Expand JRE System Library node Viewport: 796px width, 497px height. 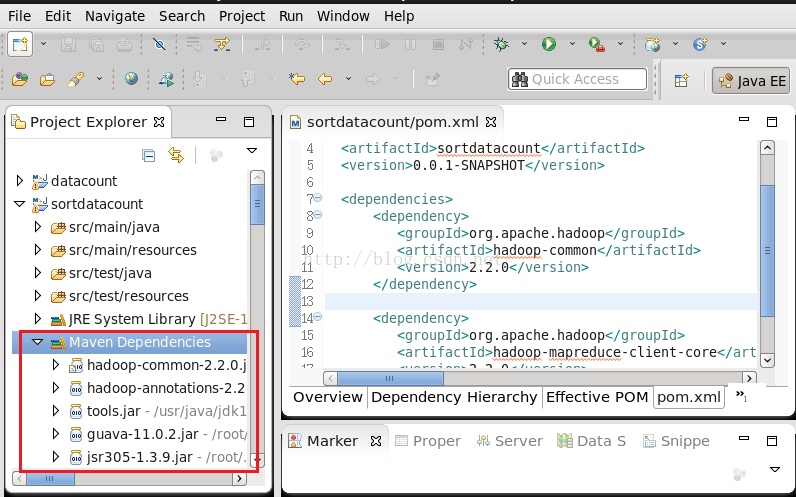(38, 319)
